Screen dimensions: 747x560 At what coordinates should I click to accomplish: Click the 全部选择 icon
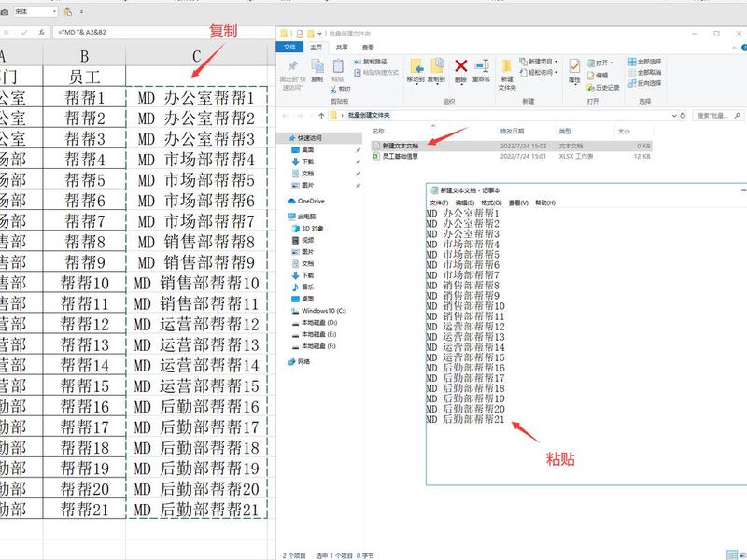coord(632,62)
